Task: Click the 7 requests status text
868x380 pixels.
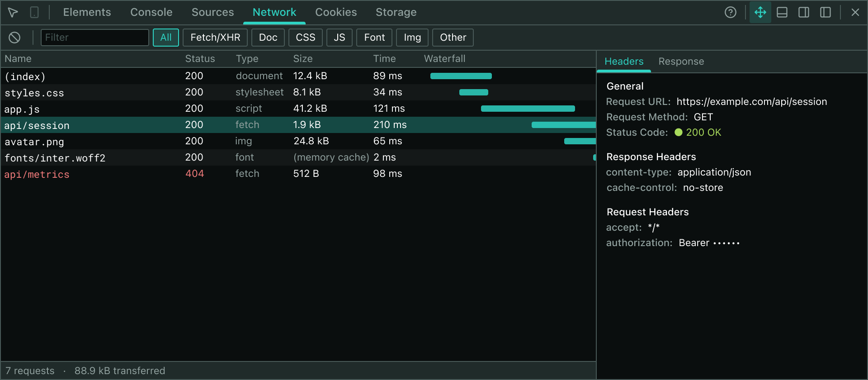Action: (30, 371)
